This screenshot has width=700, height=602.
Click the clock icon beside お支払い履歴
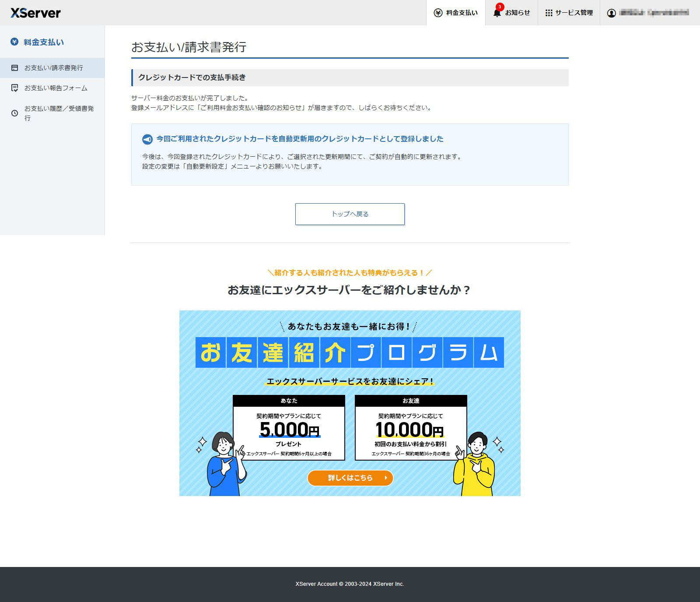pyautogui.click(x=15, y=113)
